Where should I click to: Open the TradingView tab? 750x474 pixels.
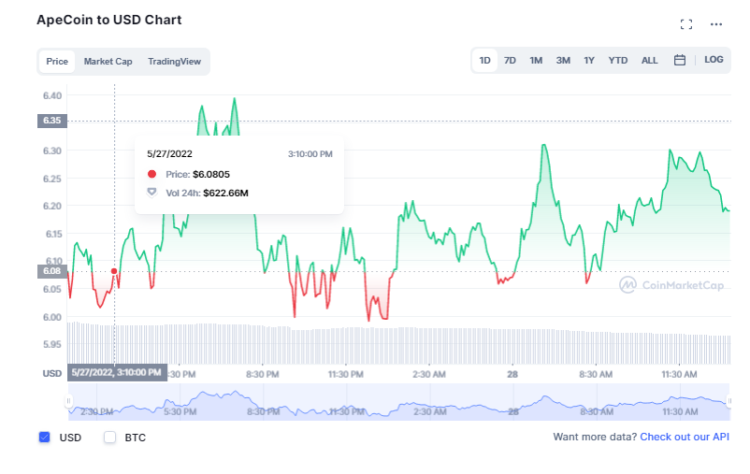tap(174, 61)
